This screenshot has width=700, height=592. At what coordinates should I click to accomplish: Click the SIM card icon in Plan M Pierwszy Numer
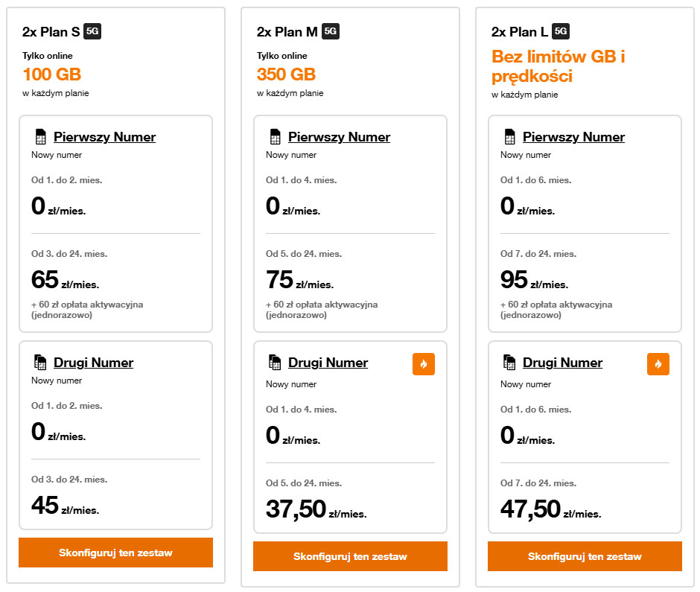coord(275,137)
